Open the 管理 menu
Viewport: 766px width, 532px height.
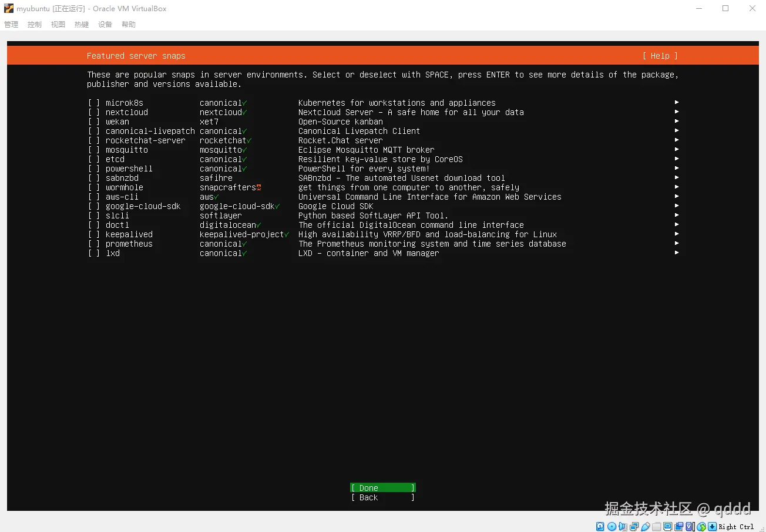[11, 25]
